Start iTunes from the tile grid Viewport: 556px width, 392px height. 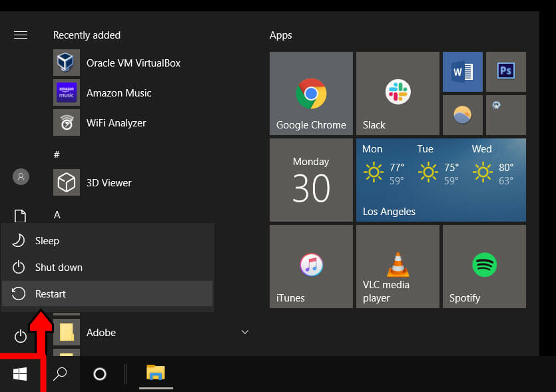click(310, 266)
